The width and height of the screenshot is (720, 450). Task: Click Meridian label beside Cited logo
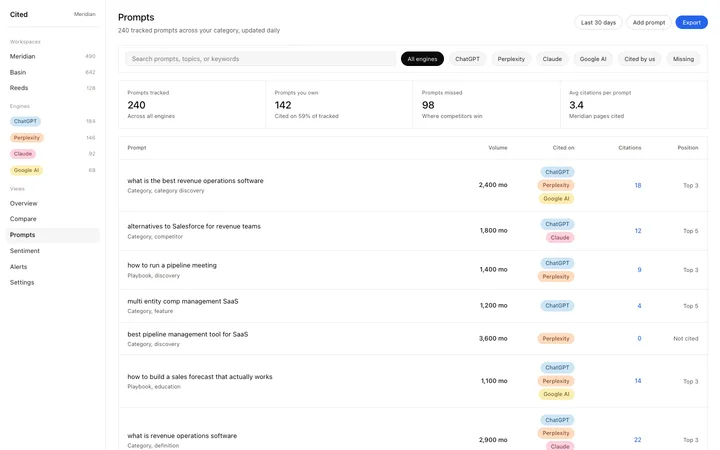click(85, 15)
